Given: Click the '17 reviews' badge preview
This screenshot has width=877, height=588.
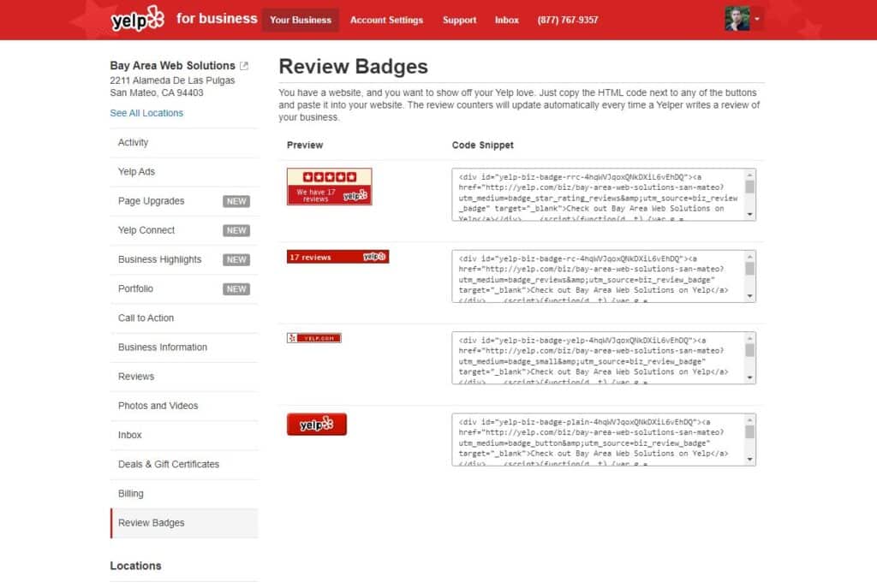Looking at the screenshot, I should tap(337, 257).
